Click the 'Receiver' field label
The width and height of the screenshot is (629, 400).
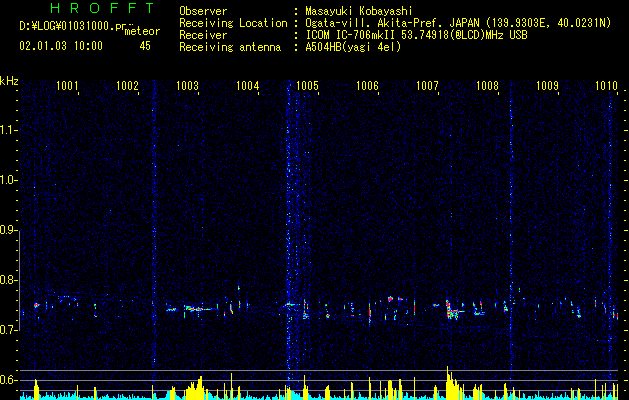(x=203, y=35)
